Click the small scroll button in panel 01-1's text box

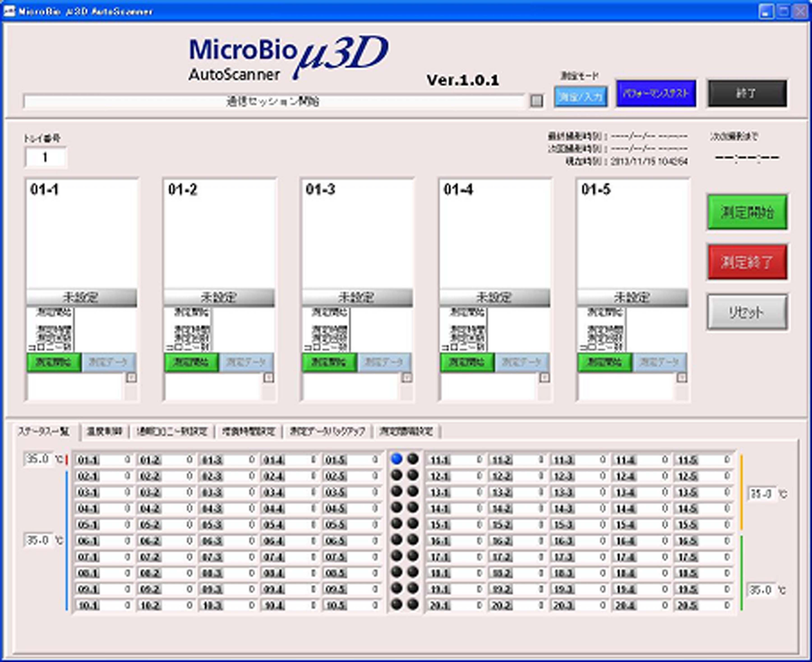(x=131, y=378)
